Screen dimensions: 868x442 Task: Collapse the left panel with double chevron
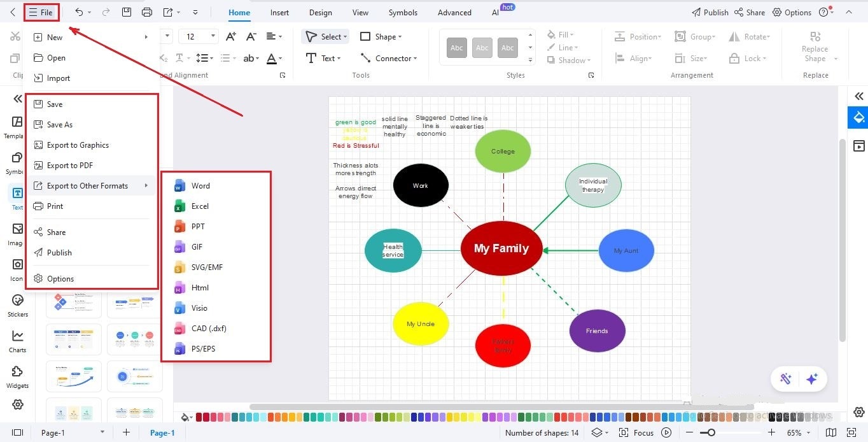18,99
